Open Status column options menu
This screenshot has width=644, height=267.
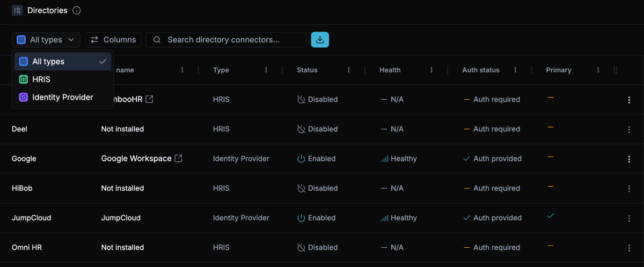[x=349, y=70]
